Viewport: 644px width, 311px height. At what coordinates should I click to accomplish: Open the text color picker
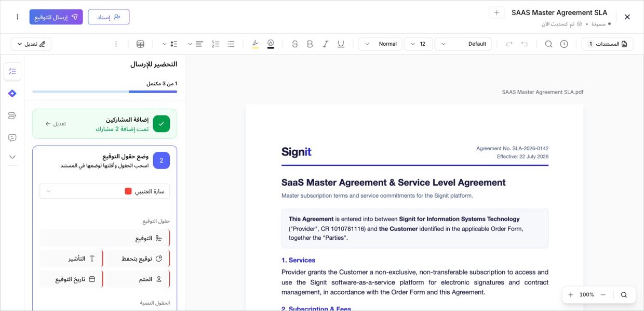coord(271,44)
